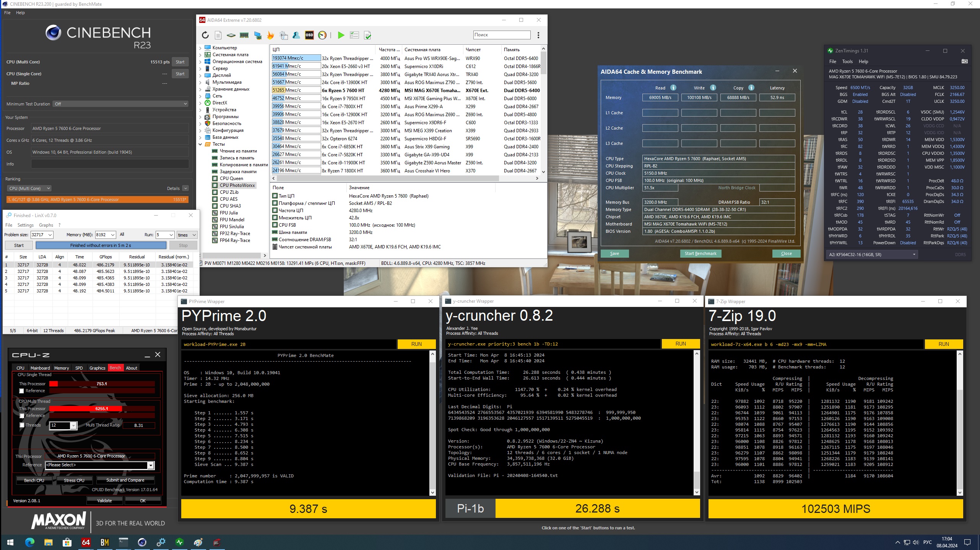Image resolution: width=980 pixels, height=550 pixels.
Task: Click ZenTimings screenshot camera icon
Action: coord(964,61)
